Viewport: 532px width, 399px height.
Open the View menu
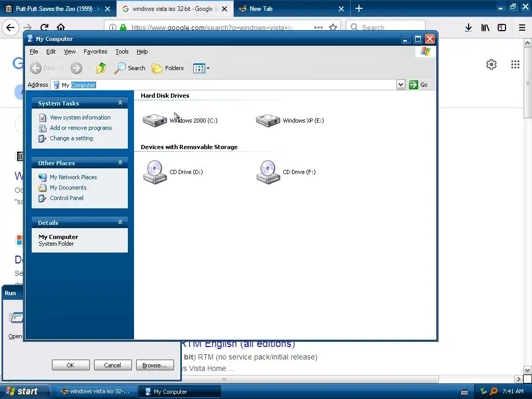pos(70,51)
